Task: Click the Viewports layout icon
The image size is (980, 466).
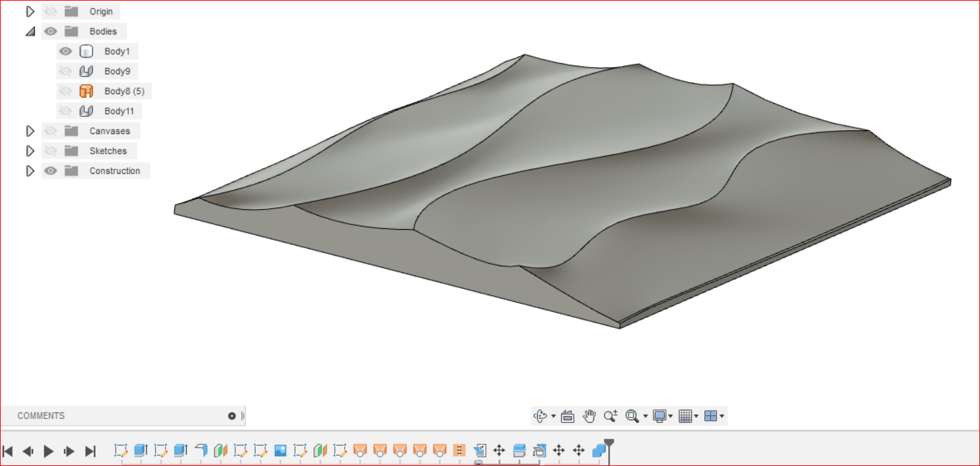Action: click(x=710, y=416)
